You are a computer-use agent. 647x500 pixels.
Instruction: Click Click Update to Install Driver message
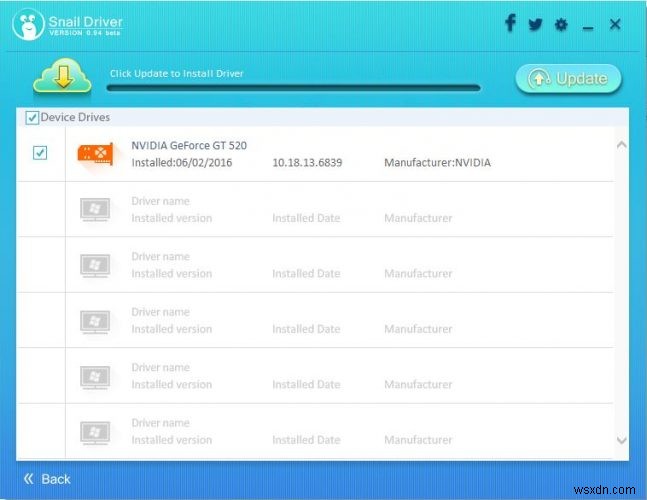coord(177,73)
